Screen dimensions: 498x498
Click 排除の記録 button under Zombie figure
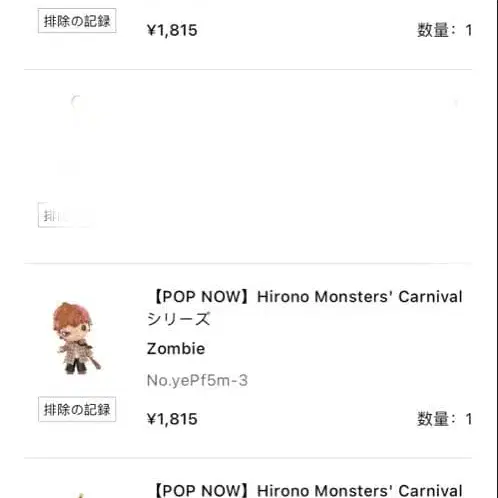click(x=77, y=409)
